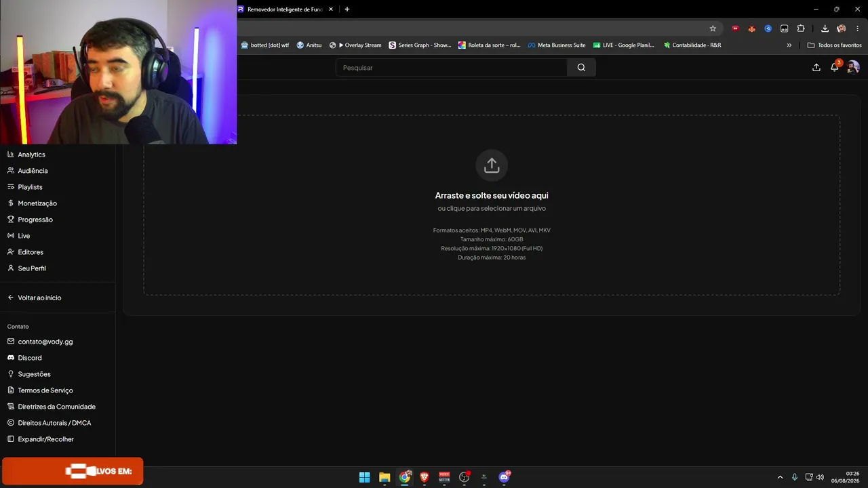Viewport: 868px width, 488px height.
Task: Bookmark this page with the star icon
Action: pos(713,28)
